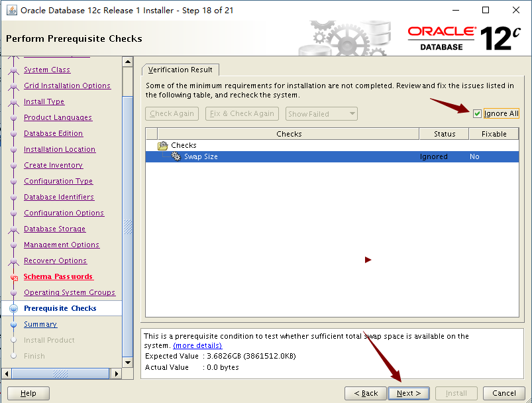Select the Verification Result tab
The height and width of the screenshot is (403, 532).
point(180,70)
